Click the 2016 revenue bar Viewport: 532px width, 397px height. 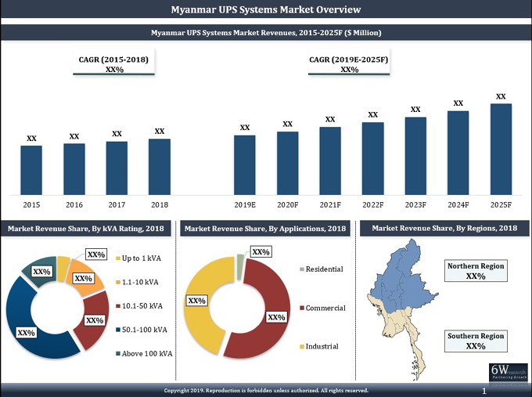click(74, 169)
